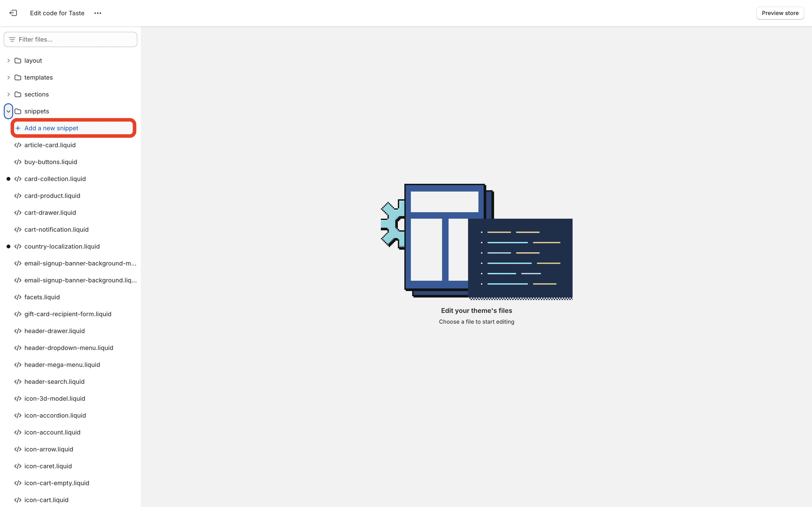
Task: Click the icon-accordion.liquid snippet icon
Action: [18, 415]
